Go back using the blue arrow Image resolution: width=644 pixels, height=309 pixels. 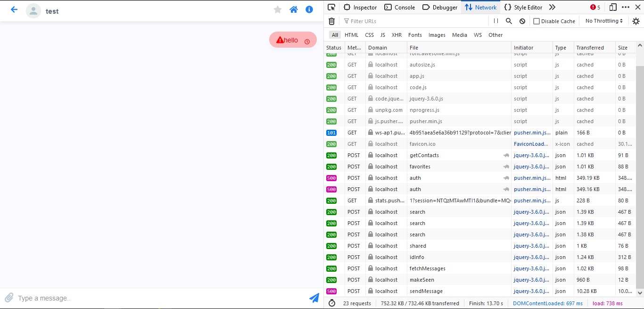[14, 9]
